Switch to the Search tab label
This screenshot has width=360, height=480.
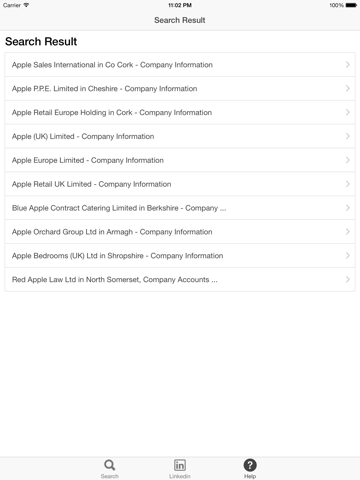[x=110, y=476]
